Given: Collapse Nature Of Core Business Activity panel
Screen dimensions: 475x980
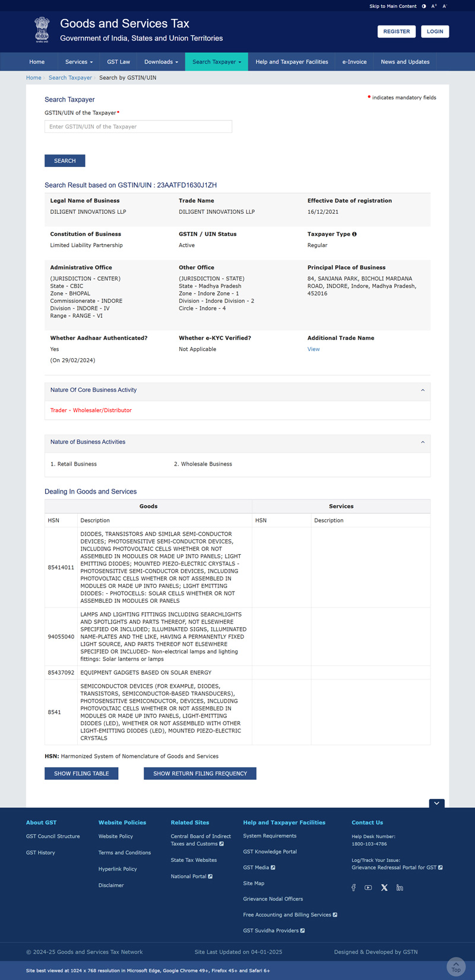Looking at the screenshot, I should pyautogui.click(x=423, y=390).
